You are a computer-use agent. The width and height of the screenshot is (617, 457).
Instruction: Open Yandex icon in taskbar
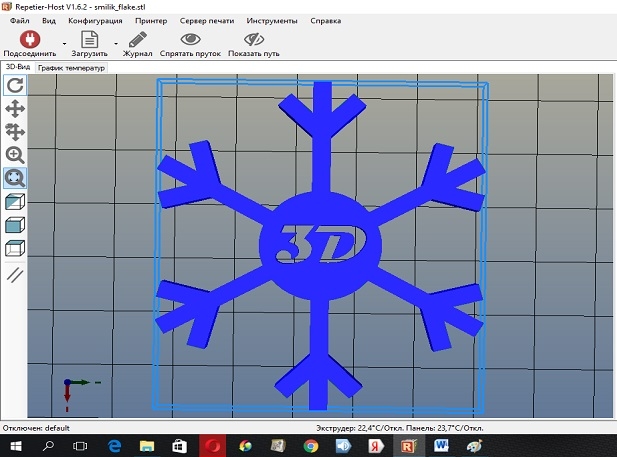tap(376, 446)
